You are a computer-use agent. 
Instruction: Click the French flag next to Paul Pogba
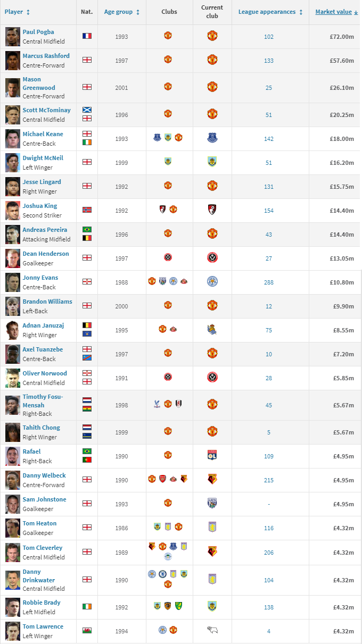[87, 36]
